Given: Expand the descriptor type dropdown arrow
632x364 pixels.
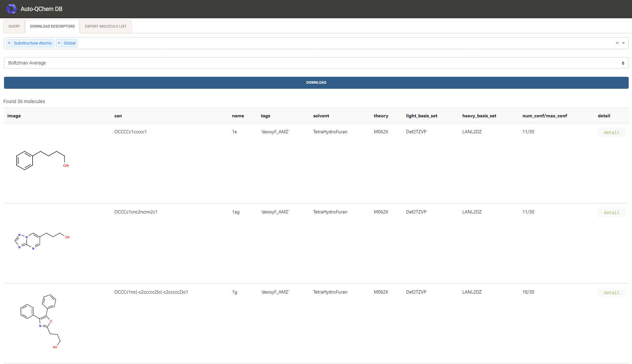Looking at the screenshot, I should click(623, 43).
